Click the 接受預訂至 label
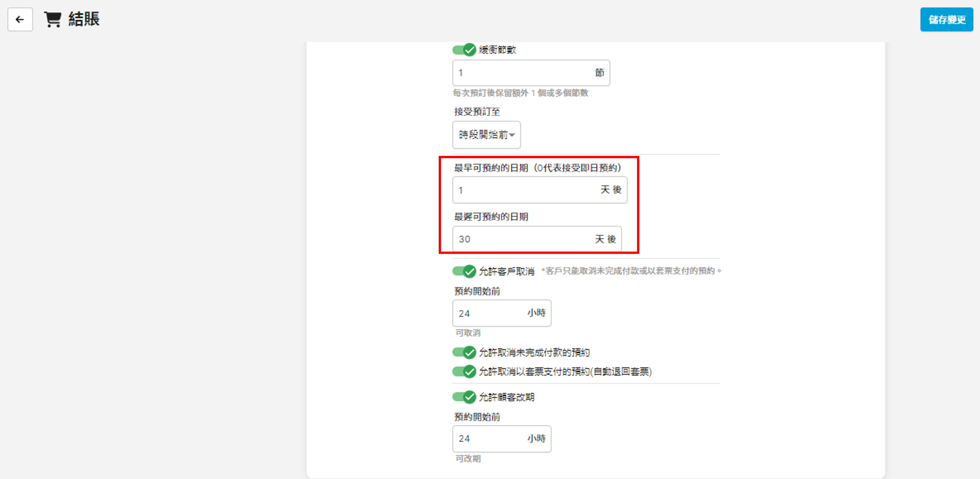The image size is (980, 479). point(477,112)
